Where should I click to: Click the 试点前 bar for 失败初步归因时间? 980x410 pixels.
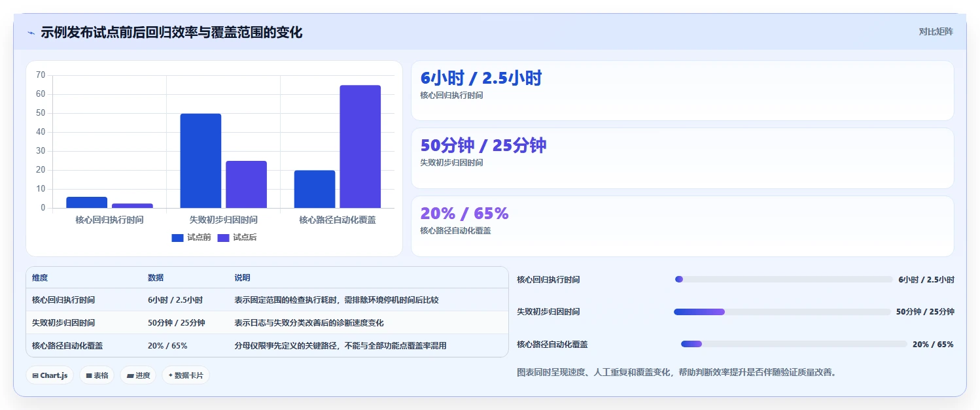[201, 161]
